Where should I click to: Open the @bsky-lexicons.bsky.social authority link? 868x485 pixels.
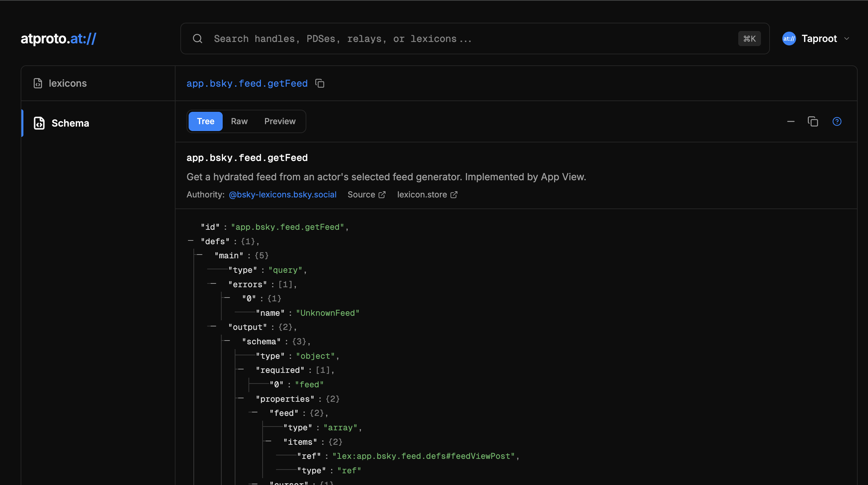coord(282,195)
